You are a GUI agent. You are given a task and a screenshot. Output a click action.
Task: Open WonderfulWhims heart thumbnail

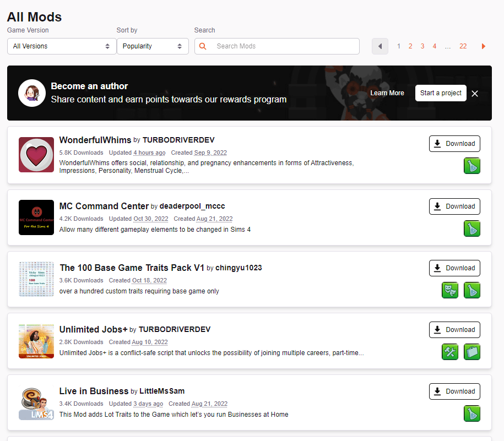tap(36, 155)
